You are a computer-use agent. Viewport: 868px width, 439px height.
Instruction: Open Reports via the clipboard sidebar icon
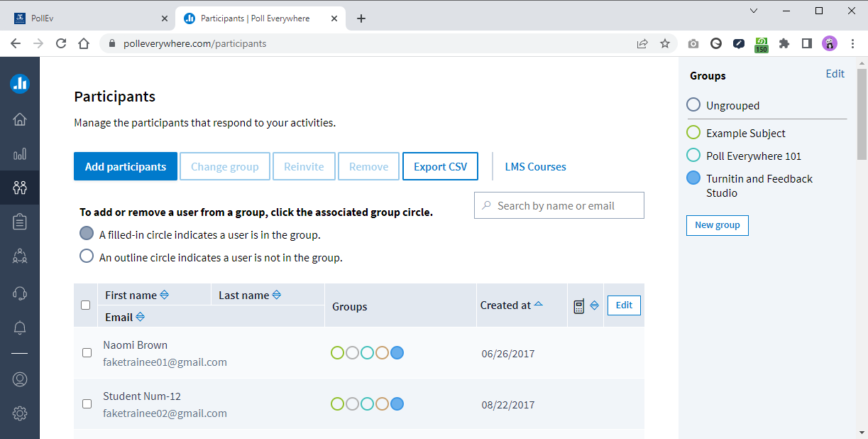pos(20,222)
